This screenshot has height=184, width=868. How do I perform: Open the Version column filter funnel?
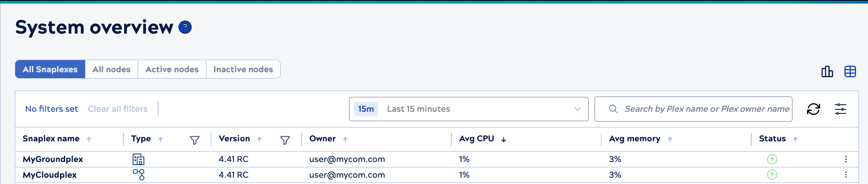pos(285,140)
